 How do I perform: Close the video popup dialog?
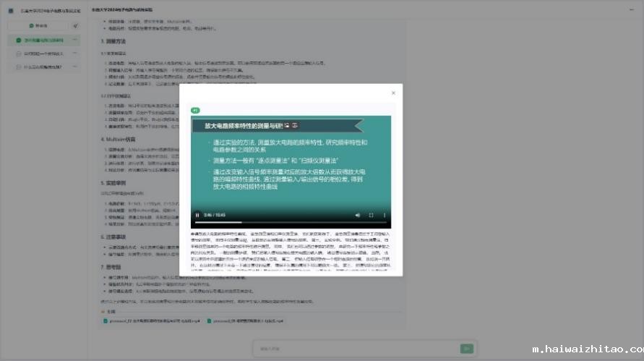393,93
